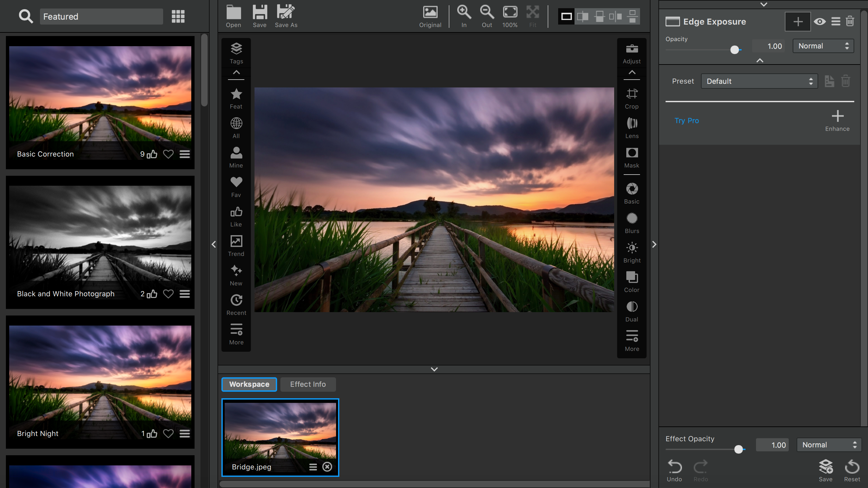868x488 pixels.
Task: Close the Bridge.jpeg image
Action: click(x=327, y=467)
